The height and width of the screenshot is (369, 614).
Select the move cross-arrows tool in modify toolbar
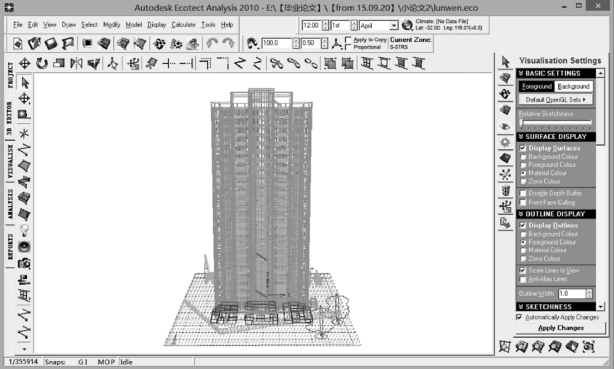pos(25,63)
